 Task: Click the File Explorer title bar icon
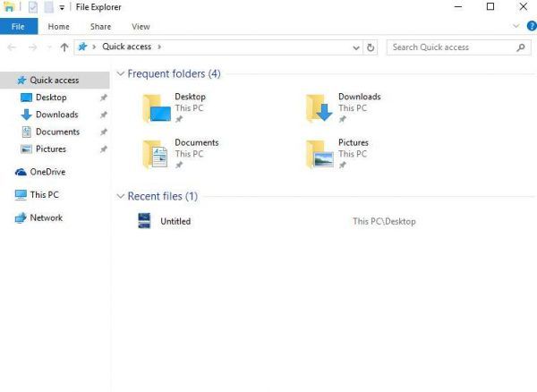9,6
